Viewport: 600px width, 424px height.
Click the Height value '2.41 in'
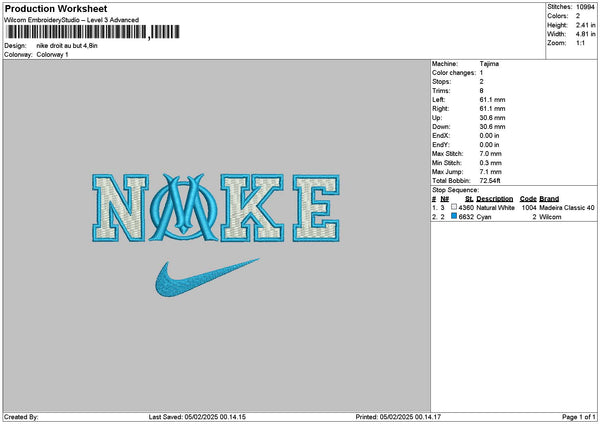tap(585, 25)
